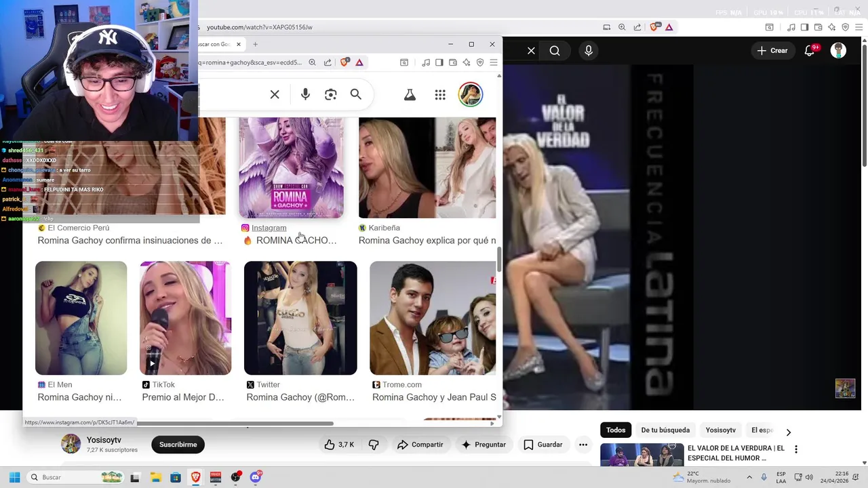
Task: Select the Yosisoytv filter chip
Action: point(720,430)
